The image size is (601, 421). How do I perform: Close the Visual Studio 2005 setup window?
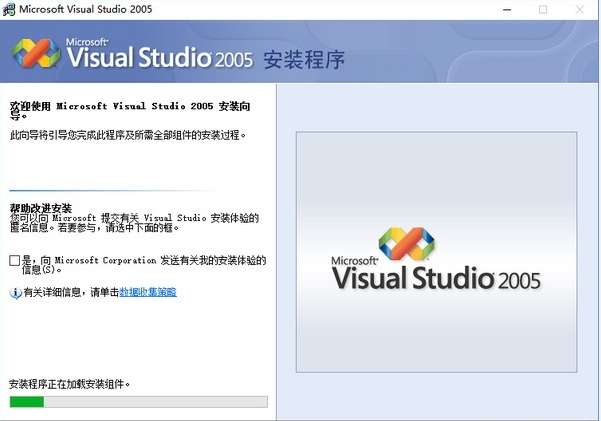(x=580, y=10)
